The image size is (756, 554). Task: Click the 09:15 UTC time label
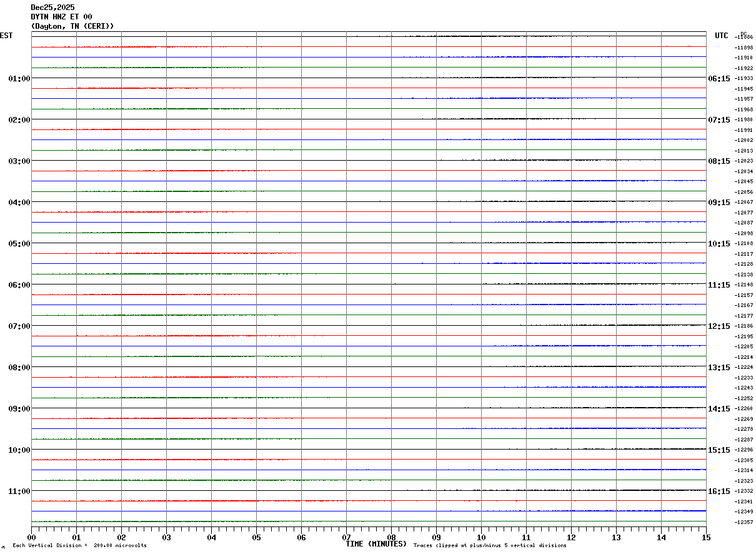pos(719,203)
